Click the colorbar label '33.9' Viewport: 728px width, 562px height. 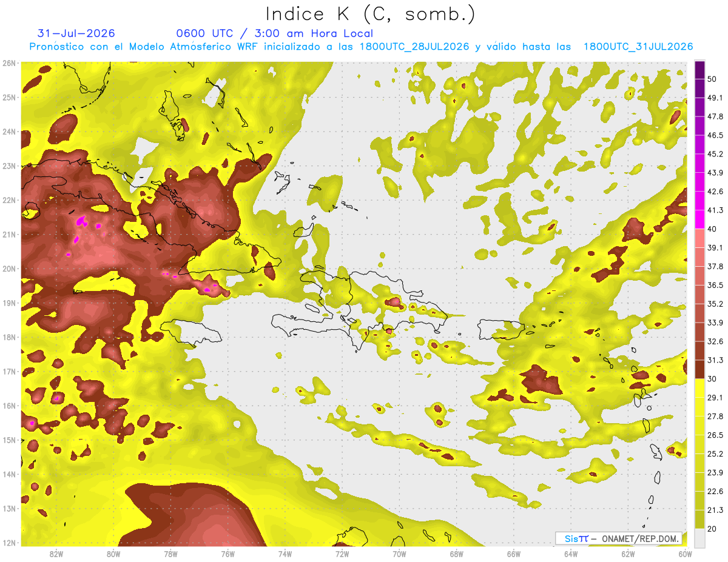[715, 323]
